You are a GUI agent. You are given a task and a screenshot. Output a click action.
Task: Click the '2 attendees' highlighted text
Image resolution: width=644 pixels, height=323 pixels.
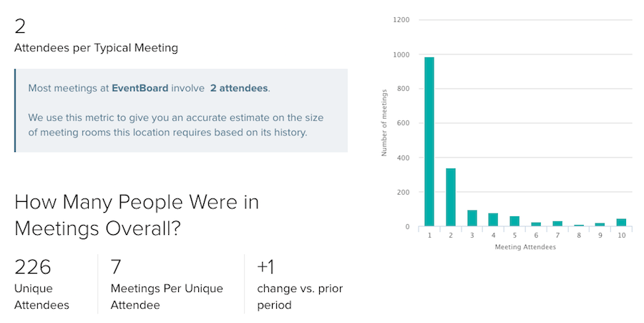(x=239, y=88)
